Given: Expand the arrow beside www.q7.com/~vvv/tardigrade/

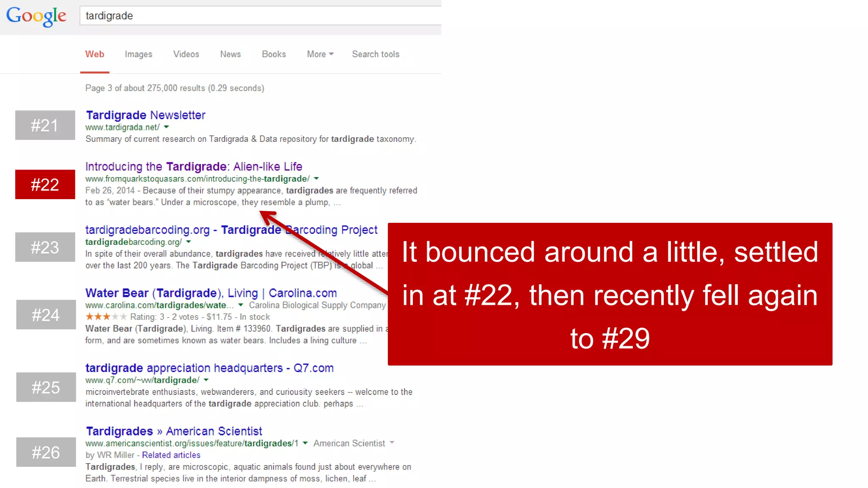Looking at the screenshot, I should [x=206, y=380].
